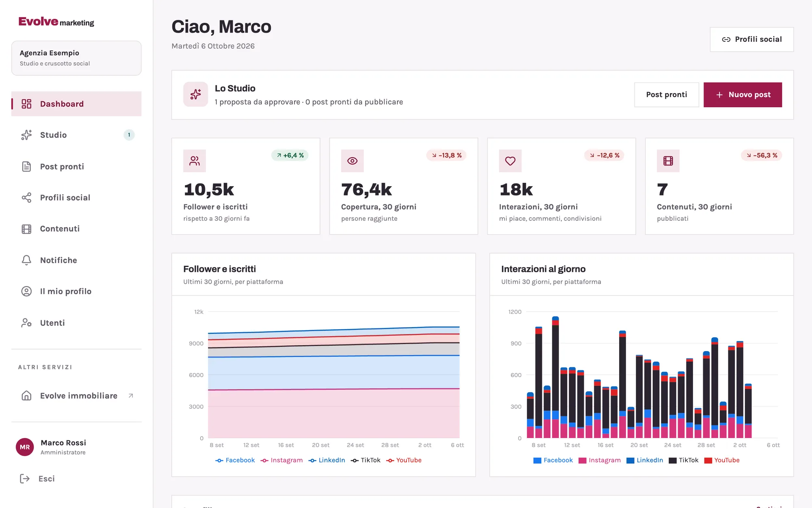Open Contenuti from the sidebar

click(76, 229)
